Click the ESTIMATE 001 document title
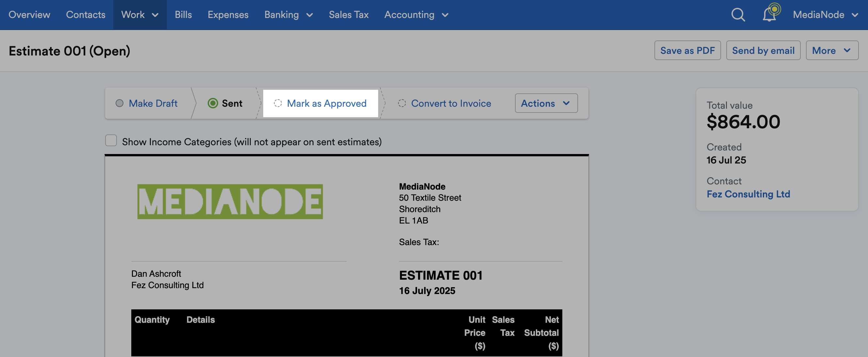This screenshot has height=357, width=868. coord(441,275)
